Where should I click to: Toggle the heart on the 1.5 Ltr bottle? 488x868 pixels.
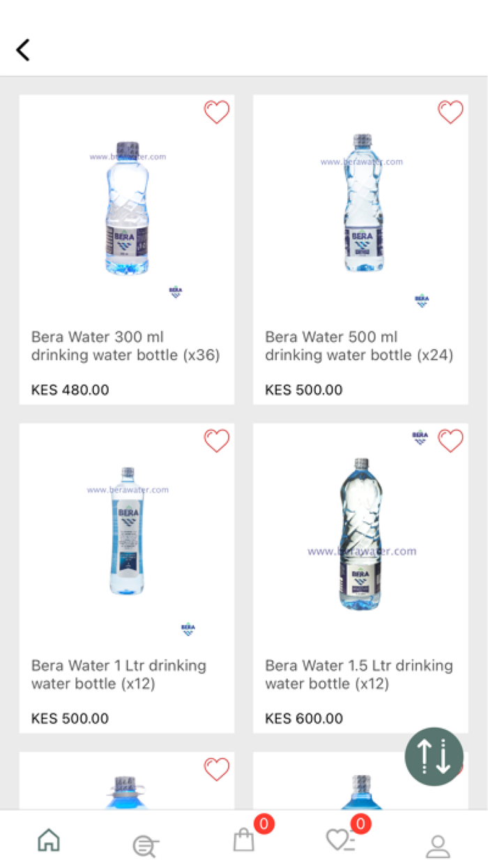pyautogui.click(x=450, y=440)
